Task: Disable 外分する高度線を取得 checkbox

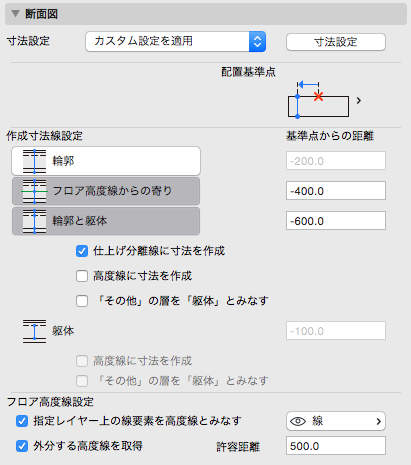Action: point(22,446)
